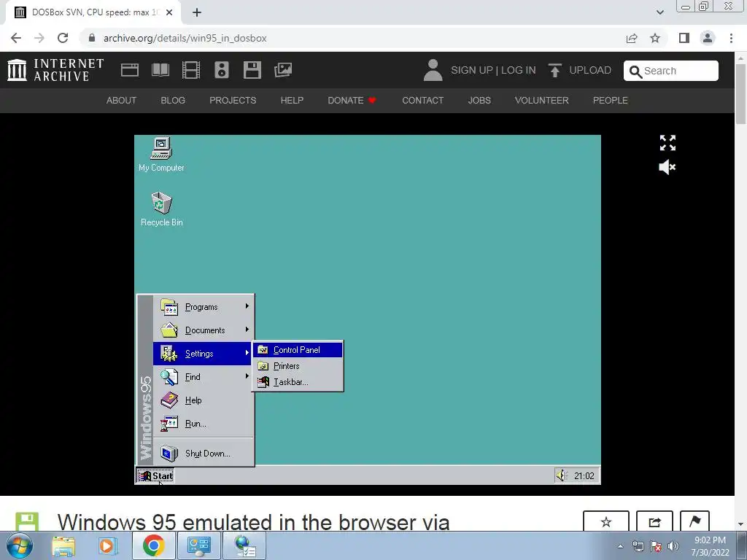Click the Chrome share page icon
This screenshot has height=560, width=747.
(632, 38)
